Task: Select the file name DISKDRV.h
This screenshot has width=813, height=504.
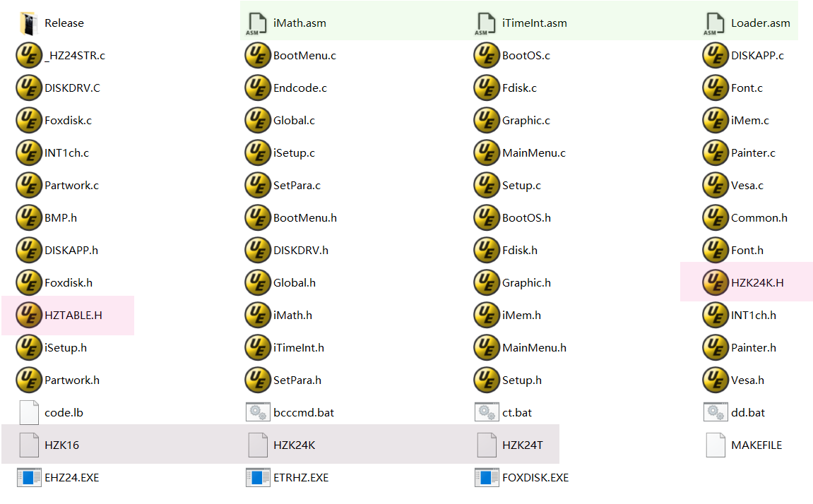Action: (301, 251)
